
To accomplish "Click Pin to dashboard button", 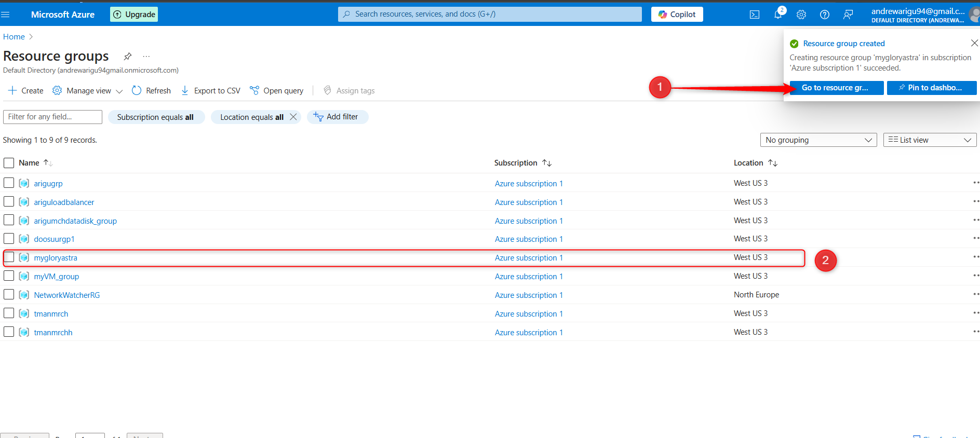I will coord(932,88).
